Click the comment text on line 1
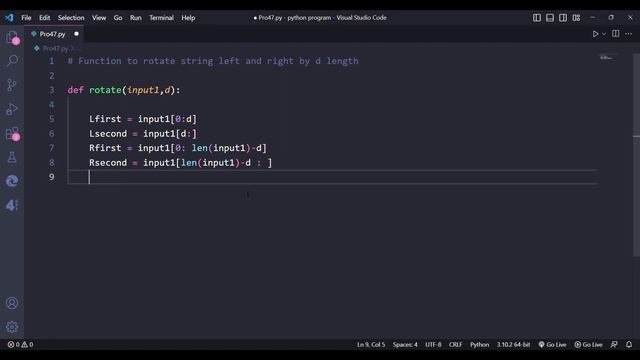 pyautogui.click(x=213, y=61)
